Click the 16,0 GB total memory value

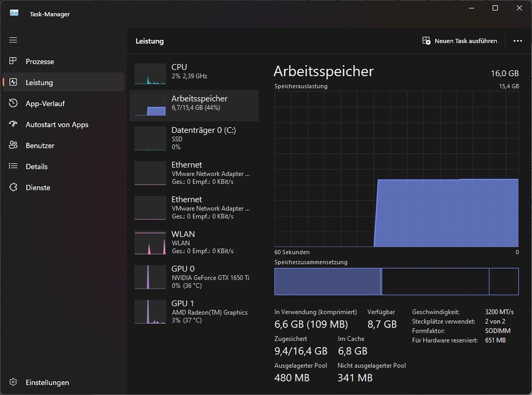pos(504,73)
